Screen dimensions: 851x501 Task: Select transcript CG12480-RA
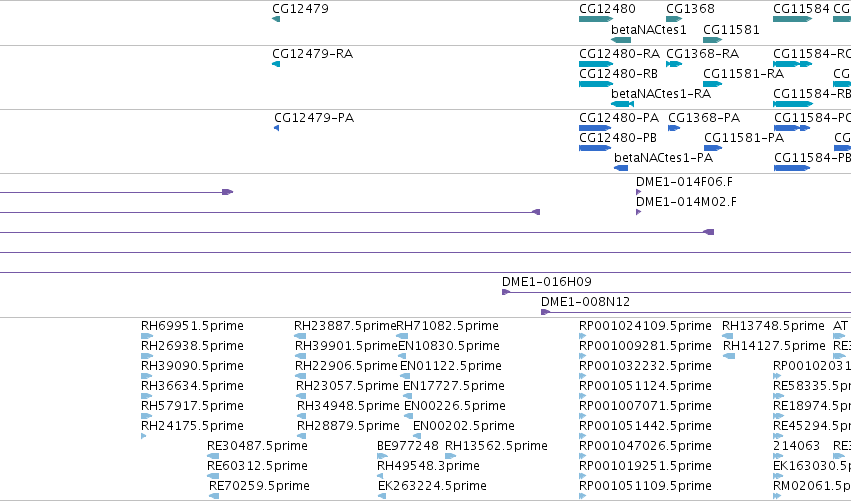(x=619, y=54)
